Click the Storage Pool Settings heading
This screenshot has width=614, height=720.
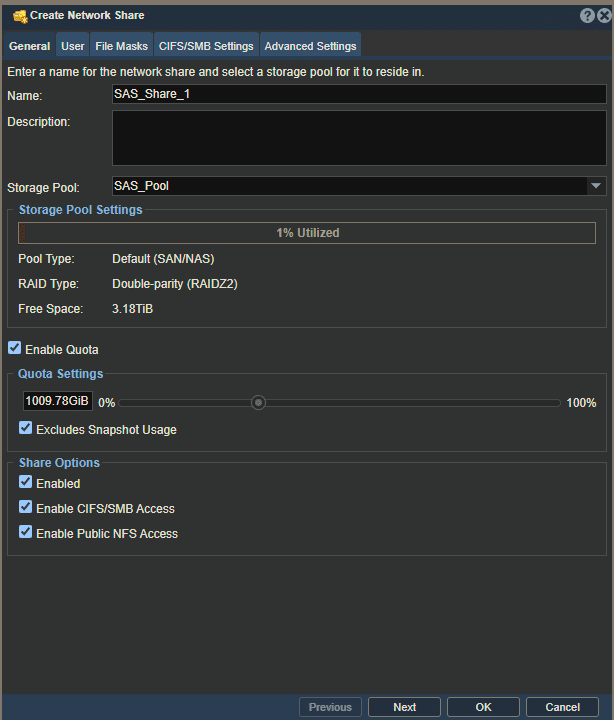(x=80, y=210)
